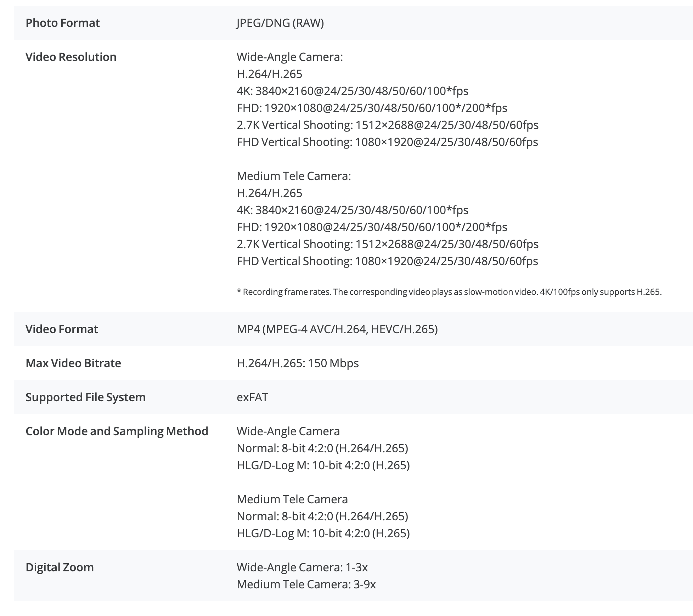Image resolution: width=693 pixels, height=616 pixels.
Task: Select the 150 Mbps bitrate value
Action: coord(333,363)
